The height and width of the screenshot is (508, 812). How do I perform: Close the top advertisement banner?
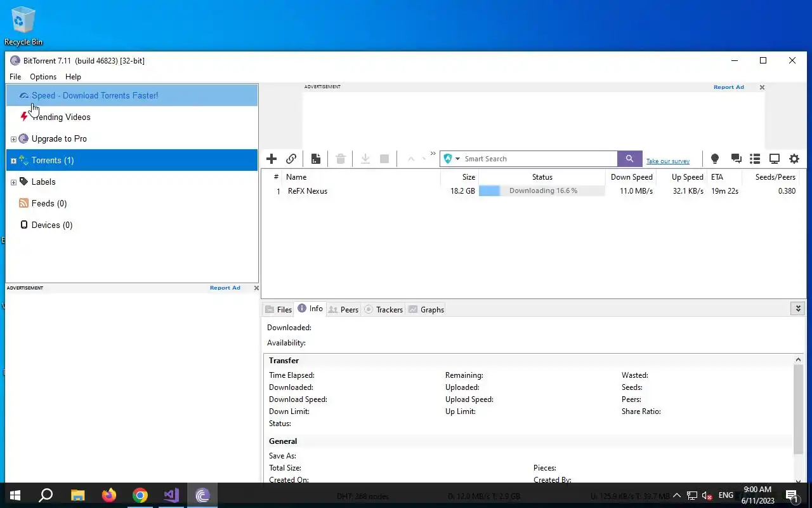pyautogui.click(x=762, y=88)
